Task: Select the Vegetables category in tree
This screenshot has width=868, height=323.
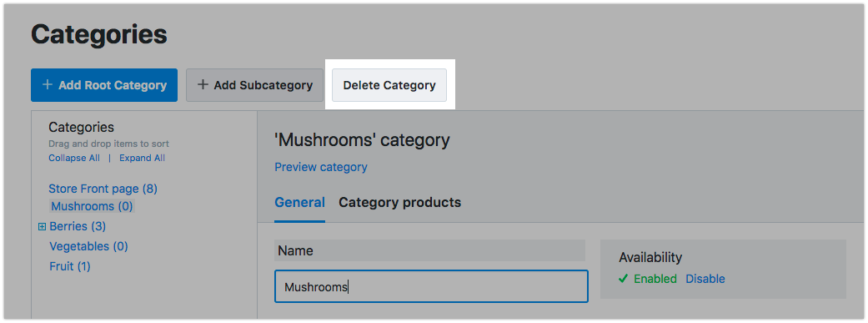Action: pyautogui.click(x=88, y=246)
